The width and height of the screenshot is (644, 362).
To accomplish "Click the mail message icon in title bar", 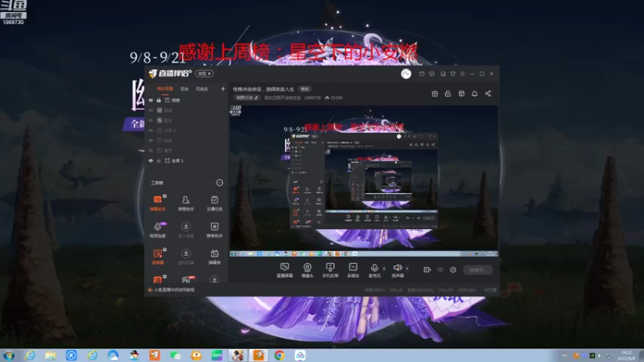I will click(422, 74).
